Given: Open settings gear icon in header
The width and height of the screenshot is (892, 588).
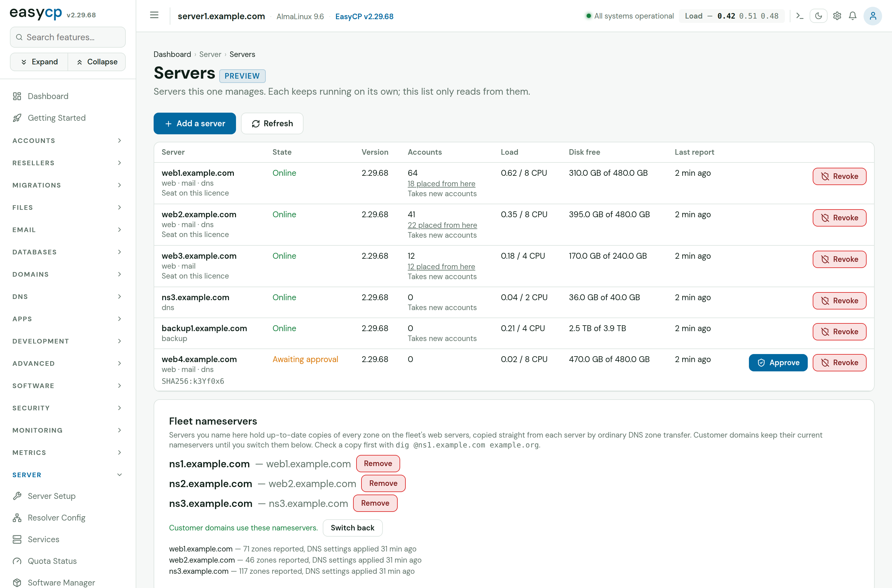Looking at the screenshot, I should click(x=837, y=16).
